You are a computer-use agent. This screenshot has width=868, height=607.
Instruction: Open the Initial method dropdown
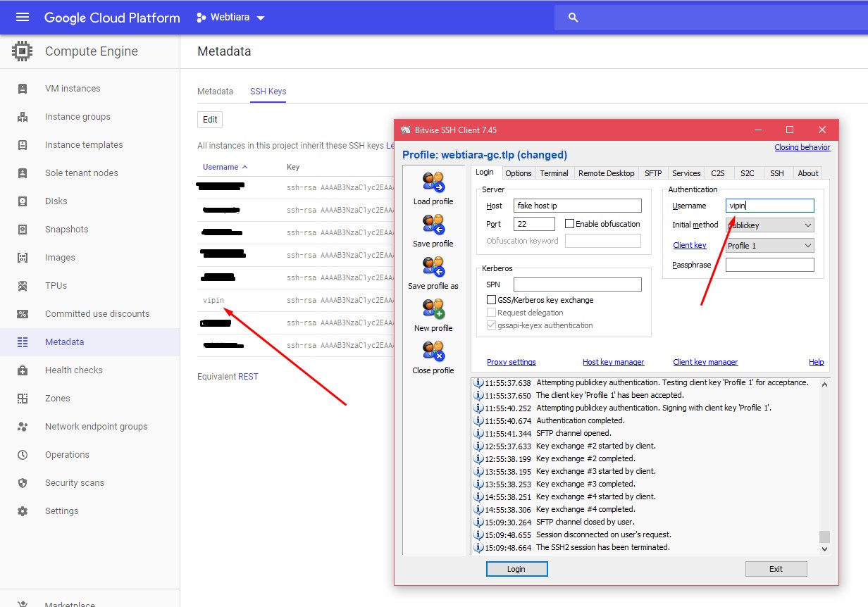[770, 225]
